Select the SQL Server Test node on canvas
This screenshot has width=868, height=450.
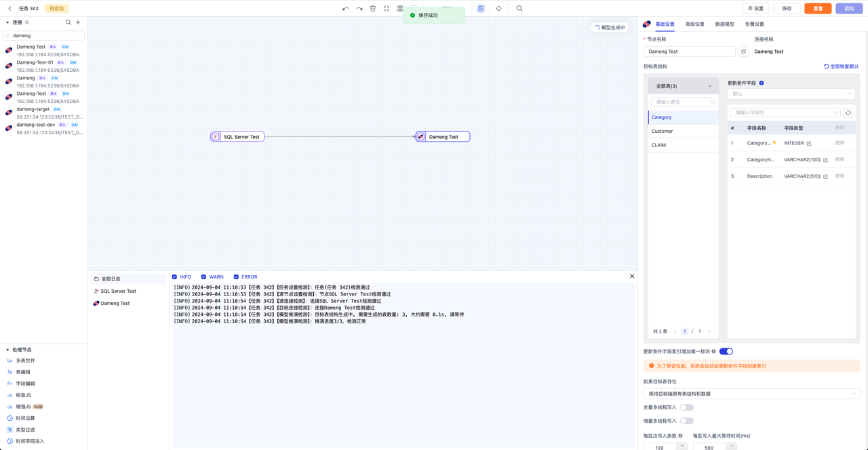click(237, 137)
